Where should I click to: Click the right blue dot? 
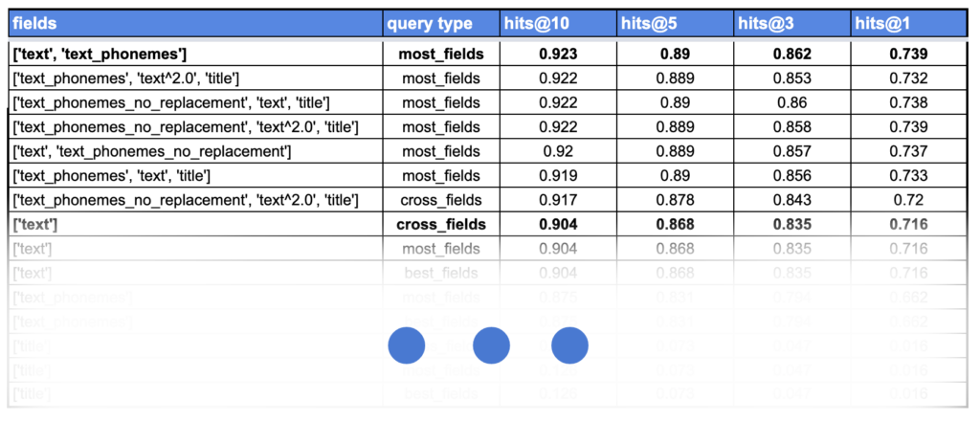pos(569,344)
